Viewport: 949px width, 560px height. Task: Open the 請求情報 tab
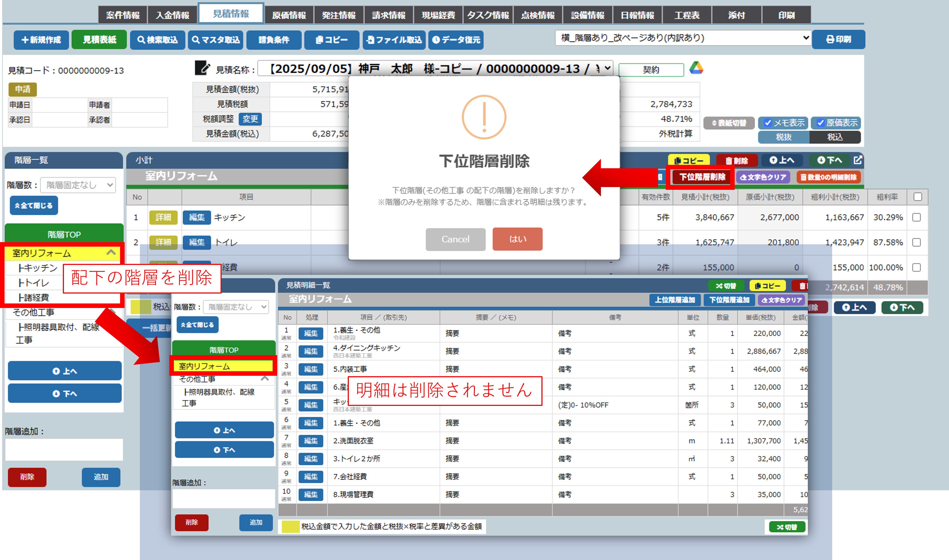pos(388,15)
